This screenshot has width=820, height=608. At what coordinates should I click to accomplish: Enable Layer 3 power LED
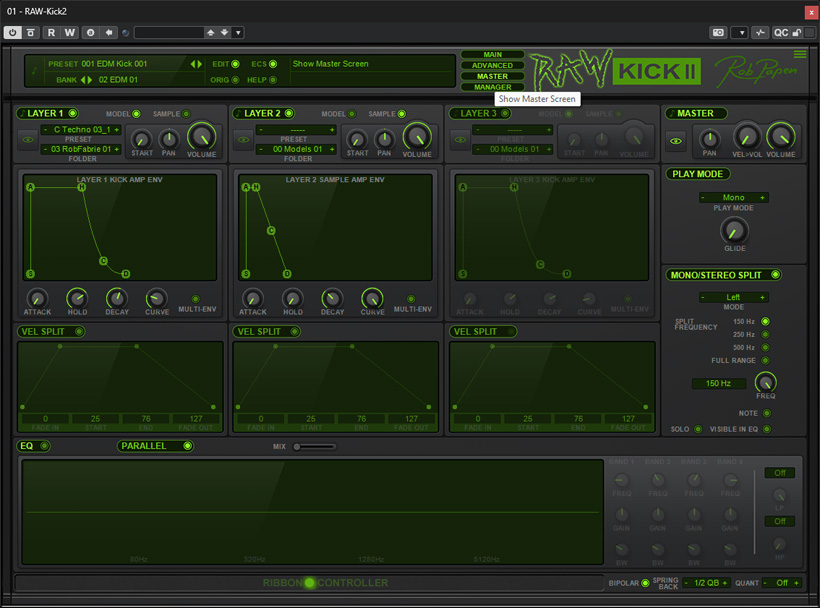pos(505,113)
